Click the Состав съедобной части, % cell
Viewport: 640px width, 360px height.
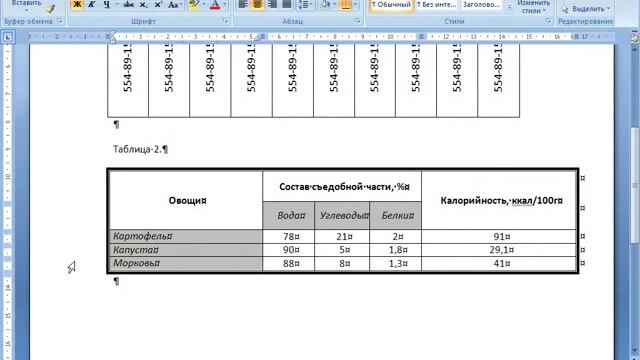(x=342, y=187)
